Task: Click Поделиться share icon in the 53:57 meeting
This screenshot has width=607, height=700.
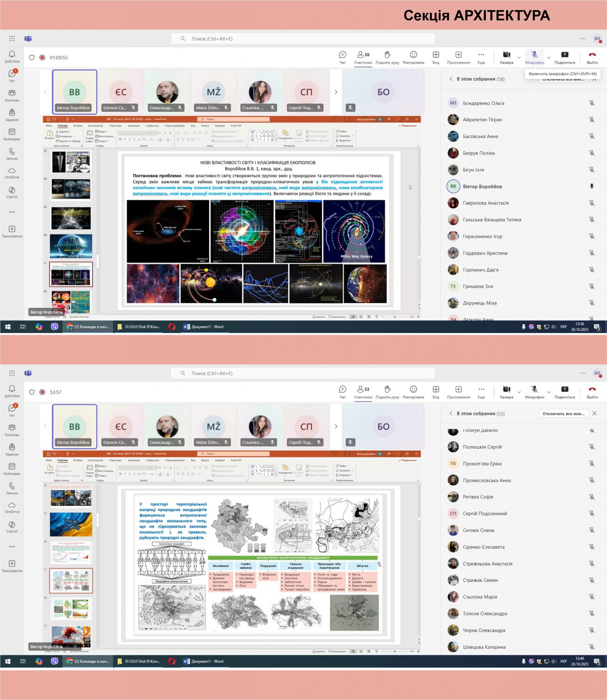Action: coord(565,392)
